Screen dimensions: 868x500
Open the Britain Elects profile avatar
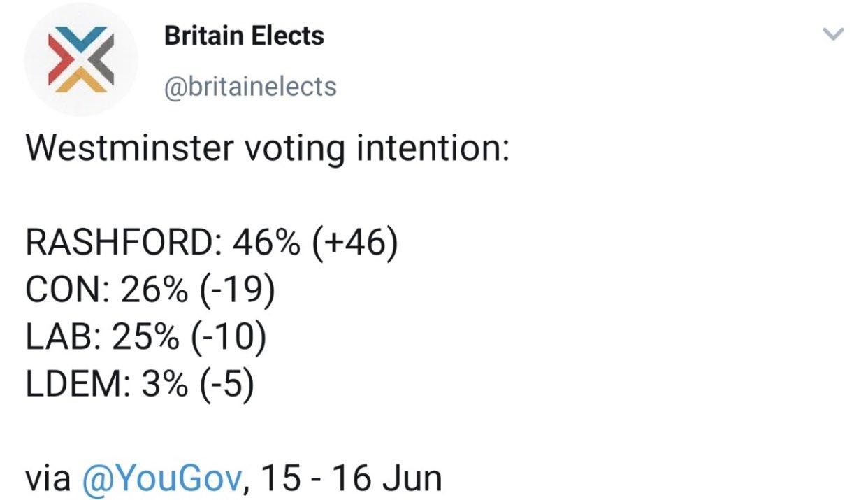point(81,60)
